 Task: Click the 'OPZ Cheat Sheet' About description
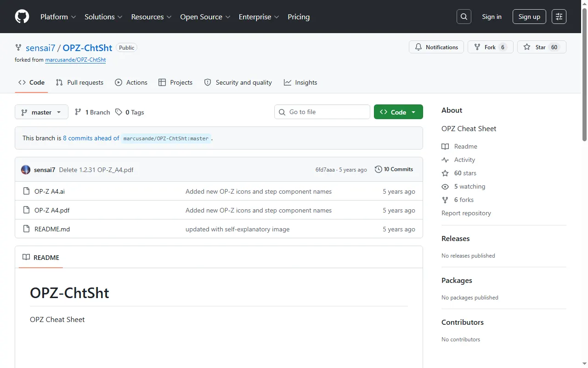pos(469,129)
